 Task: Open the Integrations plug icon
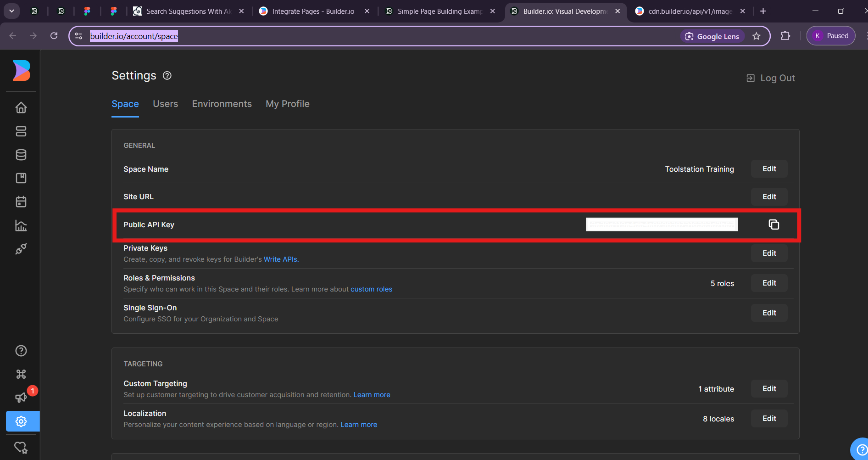pyautogui.click(x=21, y=249)
